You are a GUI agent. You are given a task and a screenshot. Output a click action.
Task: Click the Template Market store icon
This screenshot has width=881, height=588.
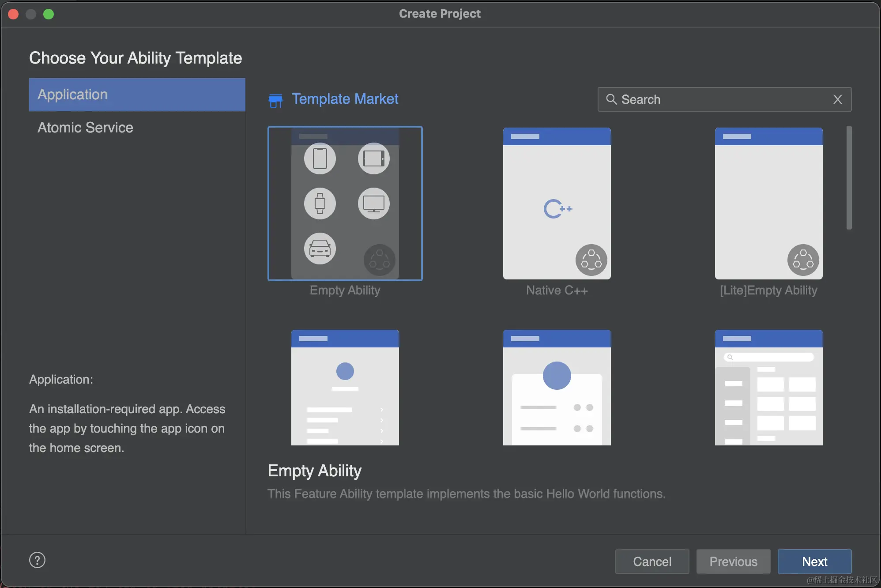[x=276, y=100]
